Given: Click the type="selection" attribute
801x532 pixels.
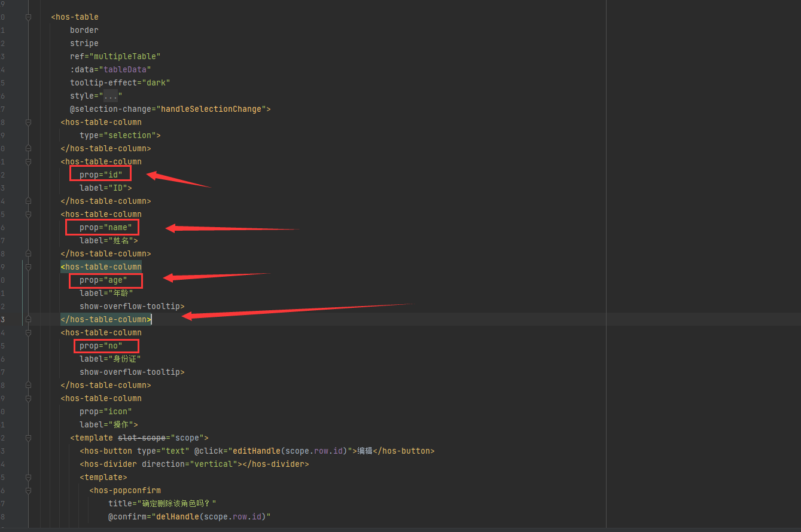Looking at the screenshot, I should pos(118,135).
